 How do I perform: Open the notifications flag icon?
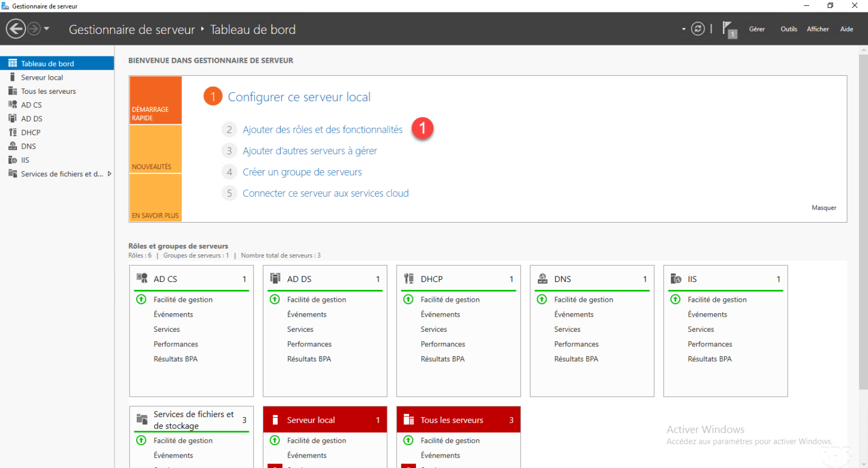729,29
